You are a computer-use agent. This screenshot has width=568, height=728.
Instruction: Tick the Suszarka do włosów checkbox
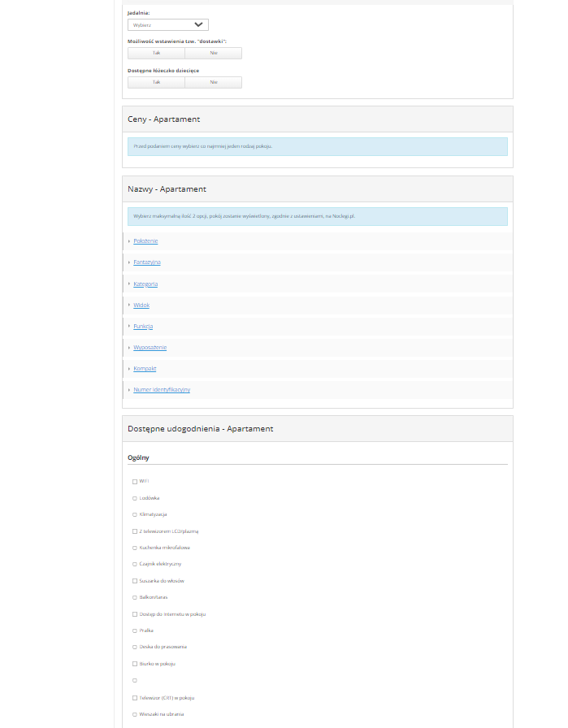click(135, 581)
